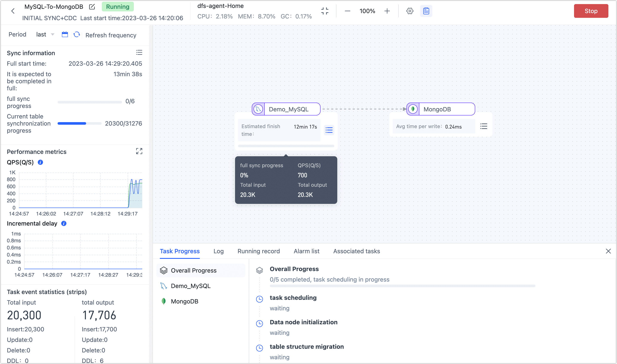Viewport: 617px width, 364px height.
Task: Open settings gear icon in toolbar
Action: click(409, 11)
